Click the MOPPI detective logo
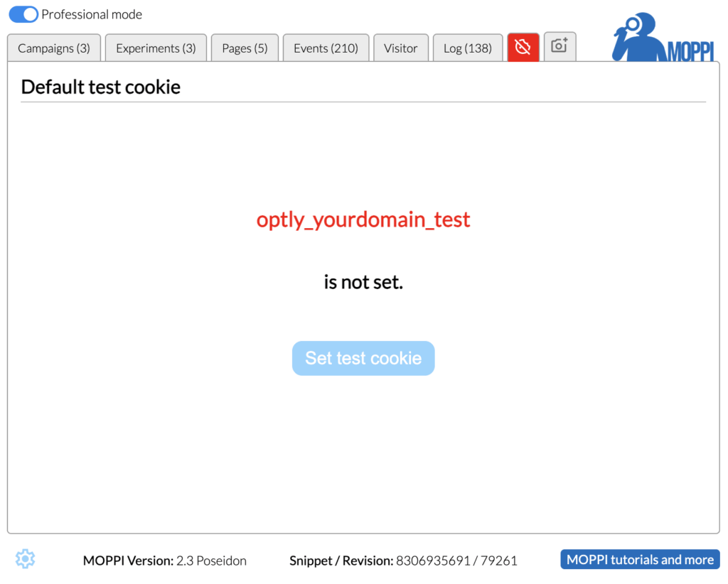The width and height of the screenshot is (728, 584). click(x=663, y=38)
